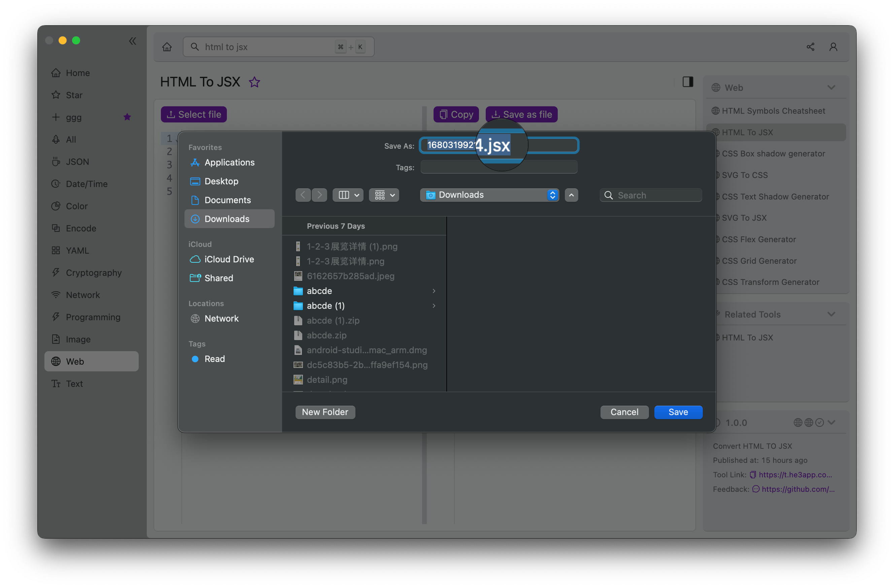Image resolution: width=894 pixels, height=588 pixels.
Task: Star the HTML To JSX tool
Action: click(x=255, y=82)
